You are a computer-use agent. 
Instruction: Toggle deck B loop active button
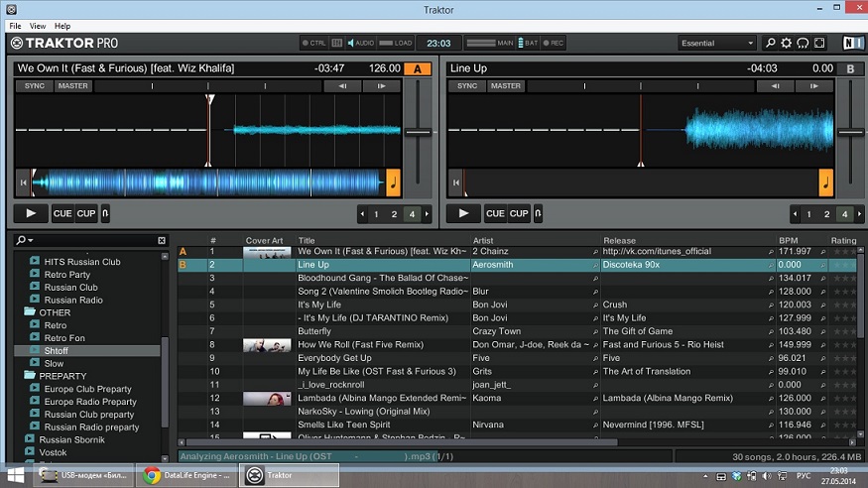pos(538,213)
